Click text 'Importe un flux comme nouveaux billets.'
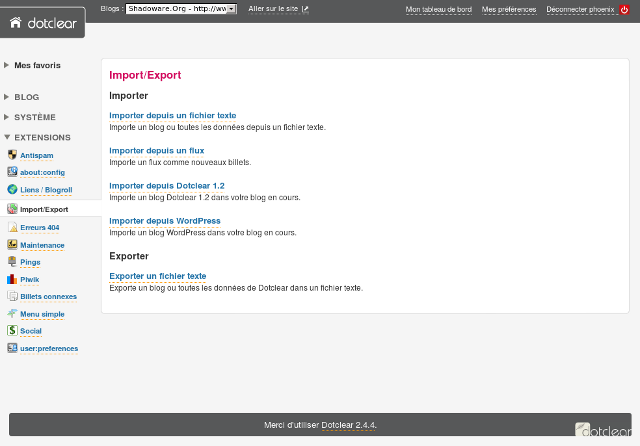This screenshot has height=446, width=640. click(180, 162)
